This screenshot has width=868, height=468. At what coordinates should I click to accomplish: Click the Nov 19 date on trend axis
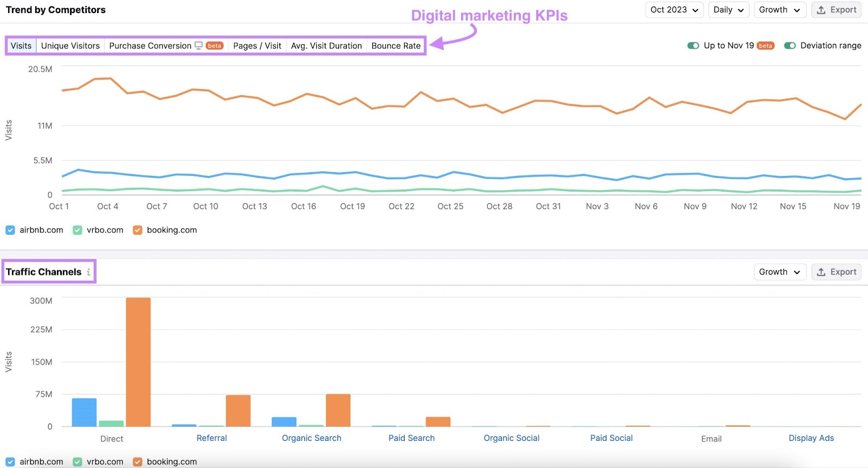[x=847, y=206]
